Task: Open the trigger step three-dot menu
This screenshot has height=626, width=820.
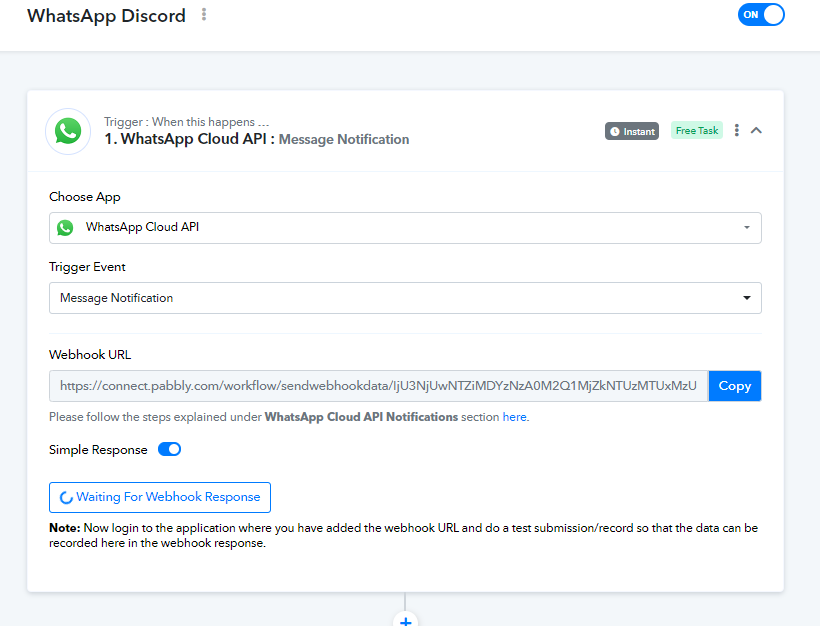Action: pyautogui.click(x=736, y=130)
